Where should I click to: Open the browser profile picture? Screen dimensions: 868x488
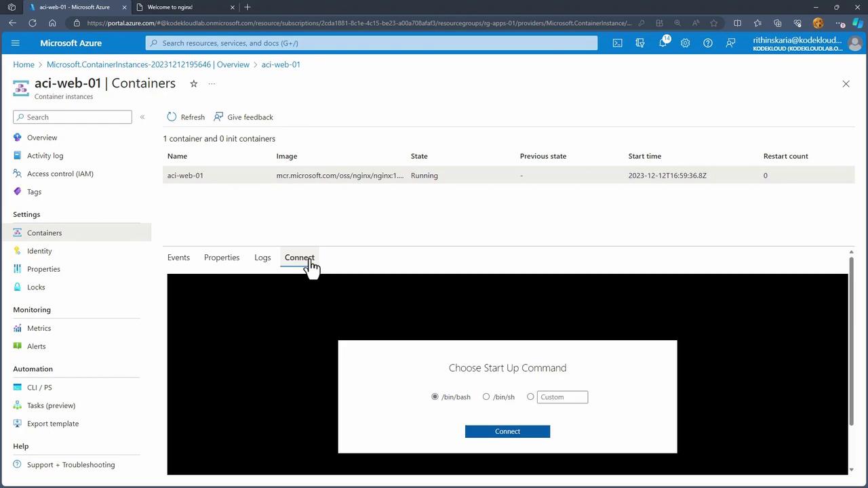pyautogui.click(x=818, y=23)
